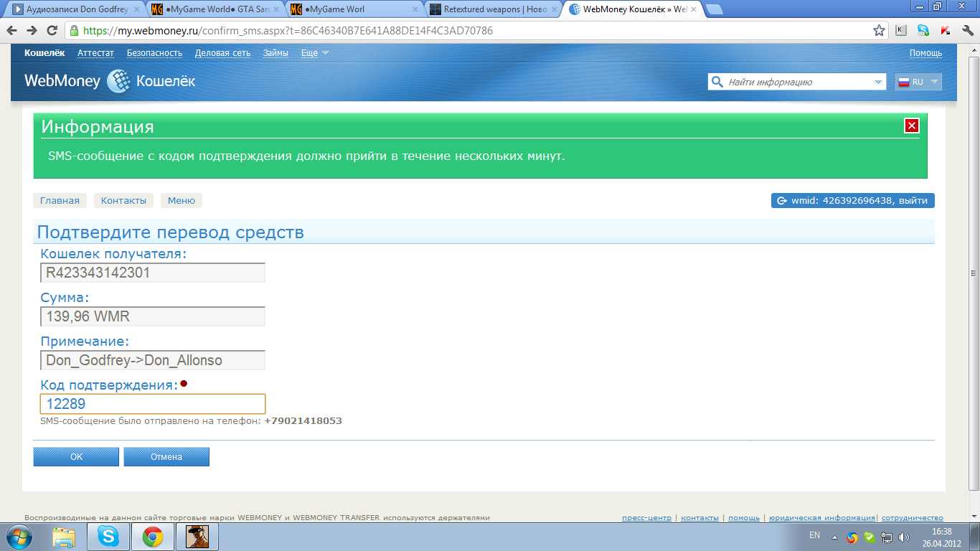Image resolution: width=980 pixels, height=551 pixels.
Task: Click the Код подтверждения input field
Action: pyautogui.click(x=153, y=404)
